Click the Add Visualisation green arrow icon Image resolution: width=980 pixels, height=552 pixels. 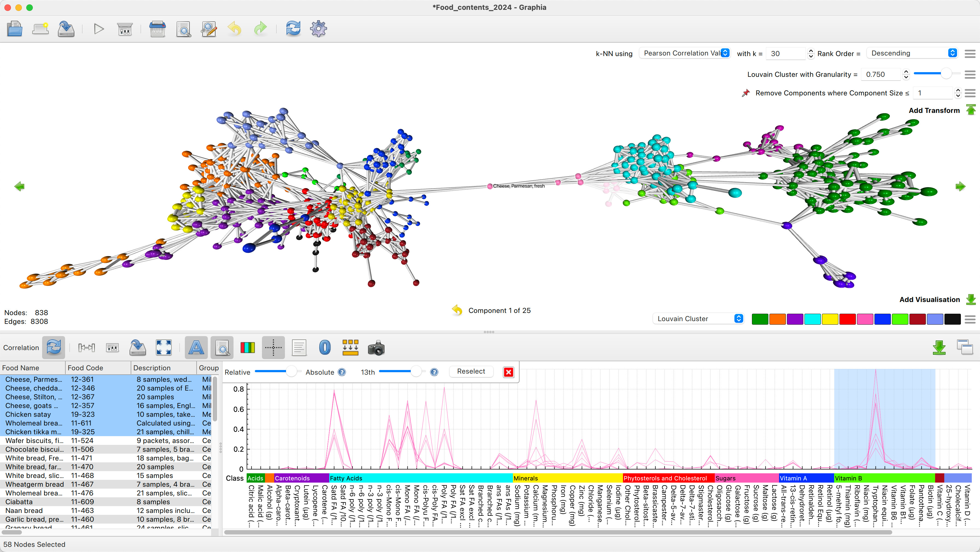coord(971,300)
